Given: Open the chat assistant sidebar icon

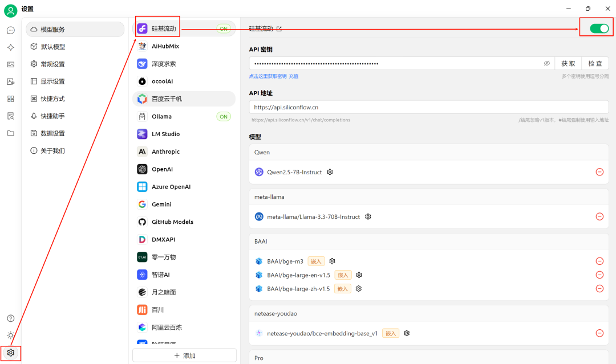Looking at the screenshot, I should pyautogui.click(x=11, y=30).
